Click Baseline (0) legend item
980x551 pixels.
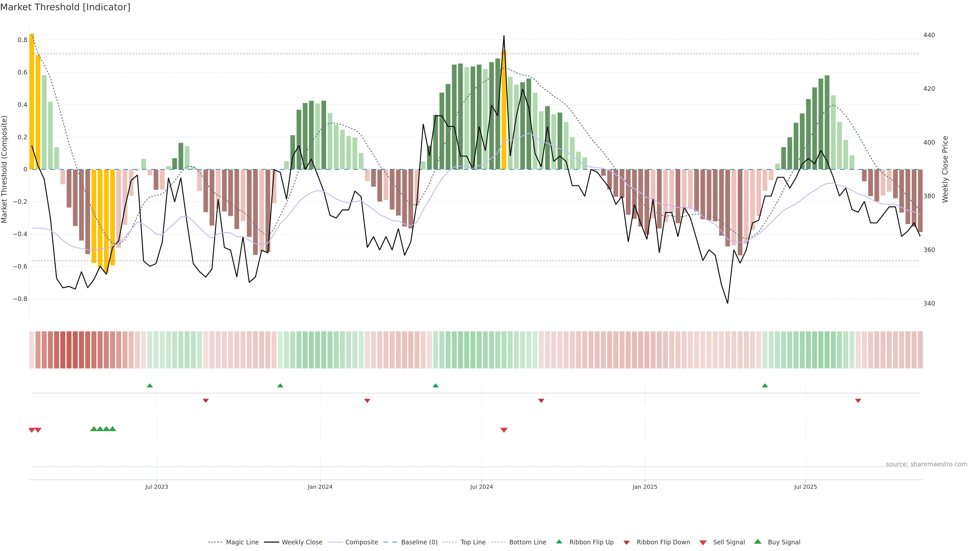point(419,542)
